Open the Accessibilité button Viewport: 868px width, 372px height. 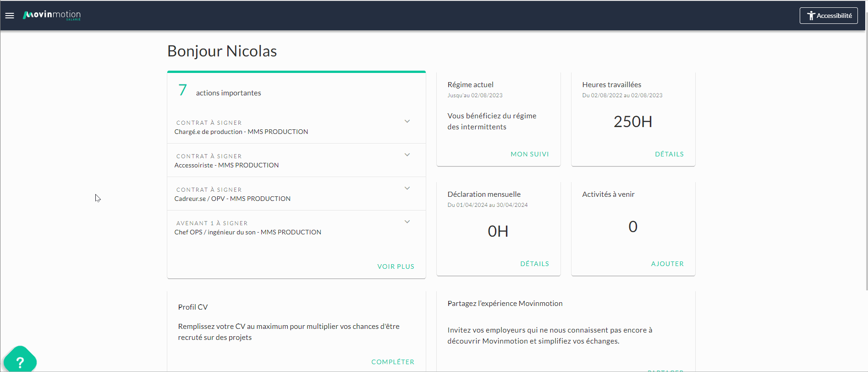tap(829, 16)
